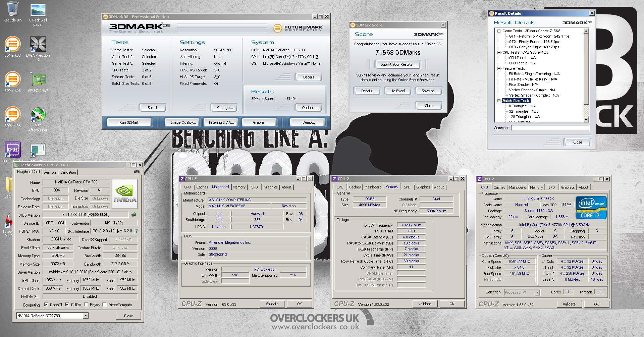The width and height of the screenshot is (644, 337).
Task: Click the Close button in Result Details
Action: point(578,142)
